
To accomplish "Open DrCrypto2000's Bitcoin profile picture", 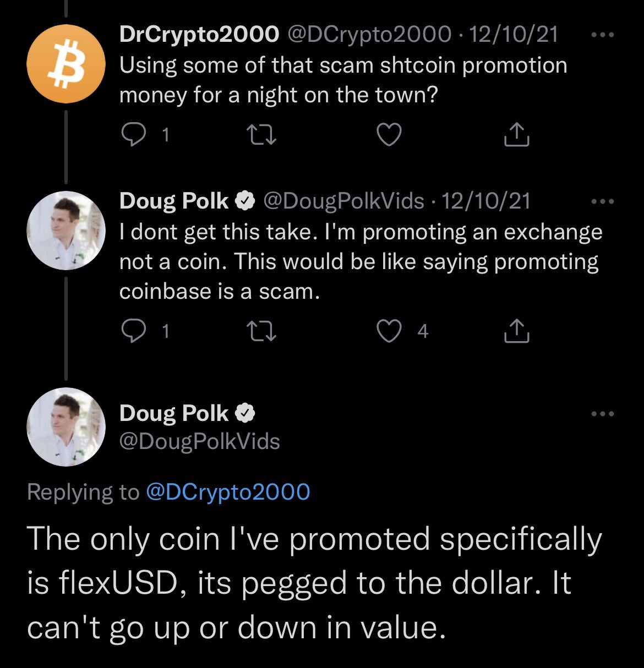I will (66, 64).
